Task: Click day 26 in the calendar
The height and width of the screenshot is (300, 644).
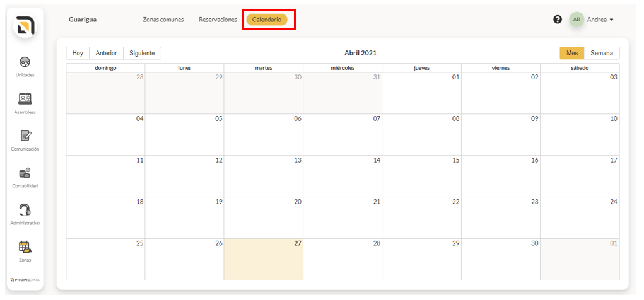Action: pyautogui.click(x=184, y=260)
